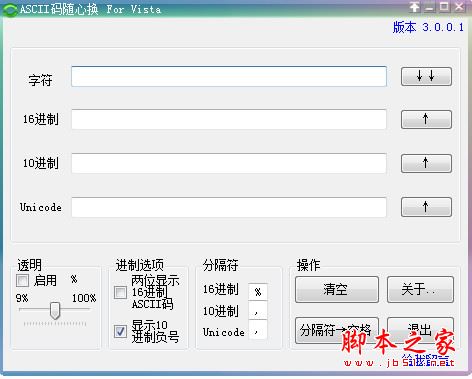Screen dimensions: 472x379
Task: Click the up-arrow button beside 16进制 field
Action: [426, 119]
